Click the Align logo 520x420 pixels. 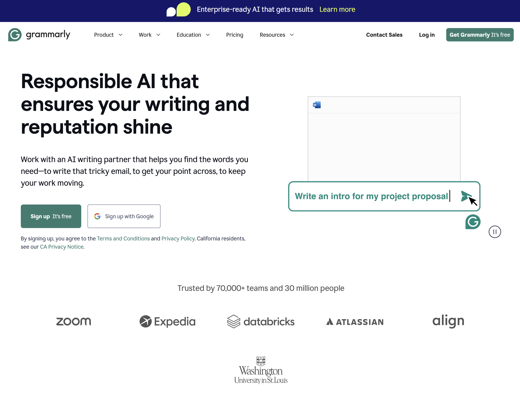point(448,321)
